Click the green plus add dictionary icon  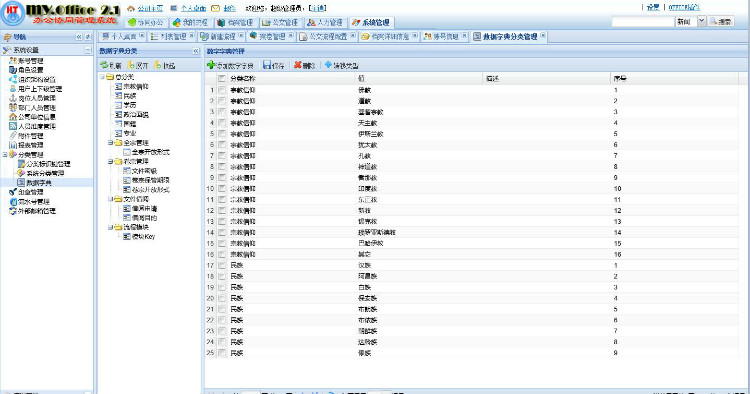(211, 65)
